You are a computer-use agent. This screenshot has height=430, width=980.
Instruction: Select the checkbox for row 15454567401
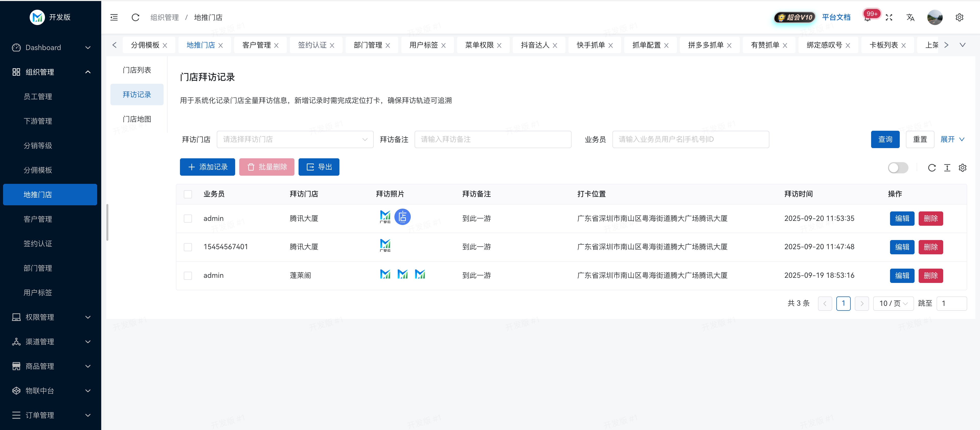click(x=188, y=247)
